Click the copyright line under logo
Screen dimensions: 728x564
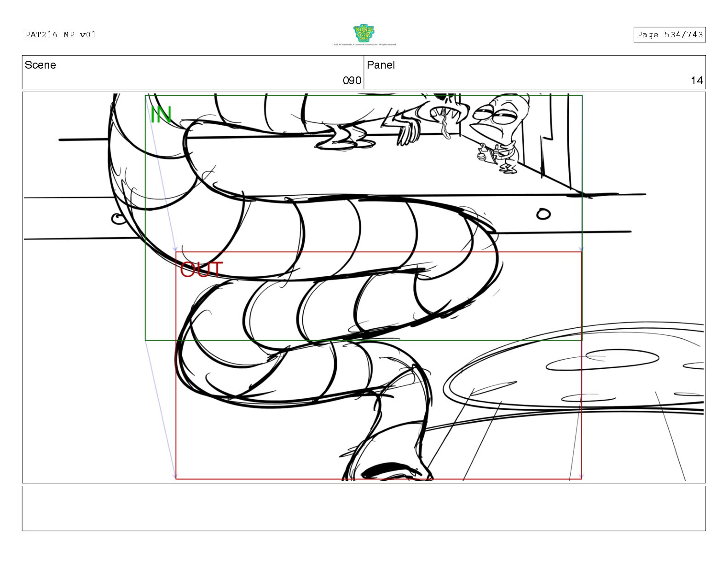[x=364, y=45]
